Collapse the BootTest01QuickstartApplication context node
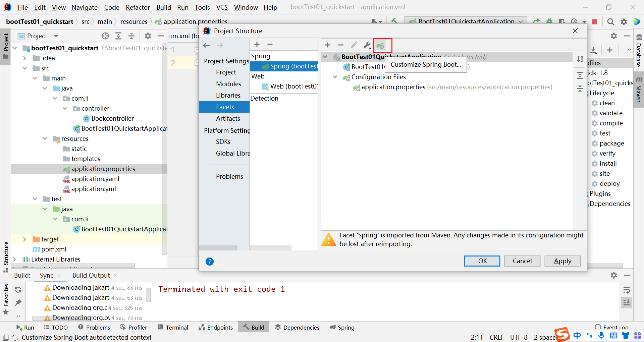 click(x=325, y=57)
